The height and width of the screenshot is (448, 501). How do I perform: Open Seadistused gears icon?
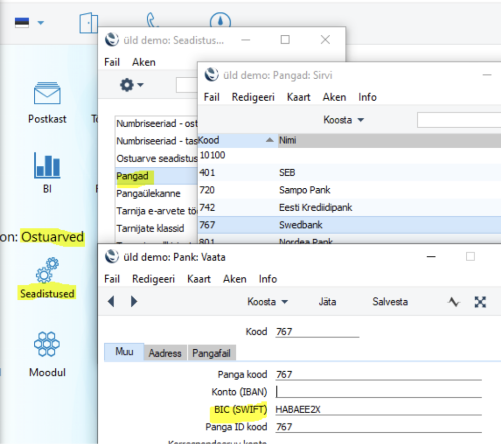(47, 270)
